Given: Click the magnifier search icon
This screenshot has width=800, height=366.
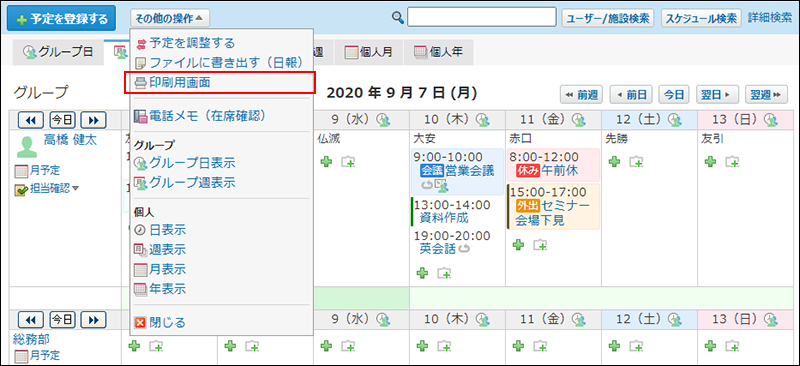Looking at the screenshot, I should click(397, 17).
